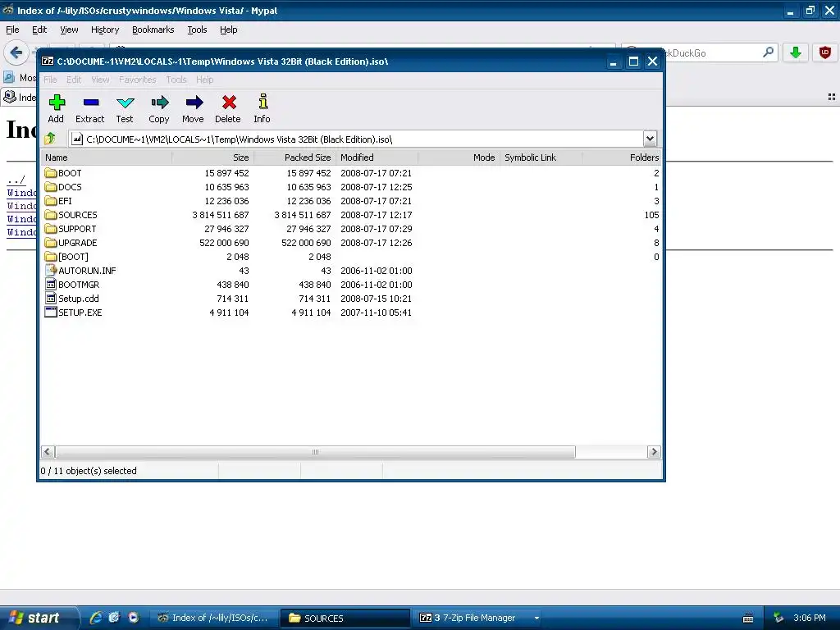Screen dimensions: 840x630
Task: Click the red Delete icon
Action: click(229, 102)
